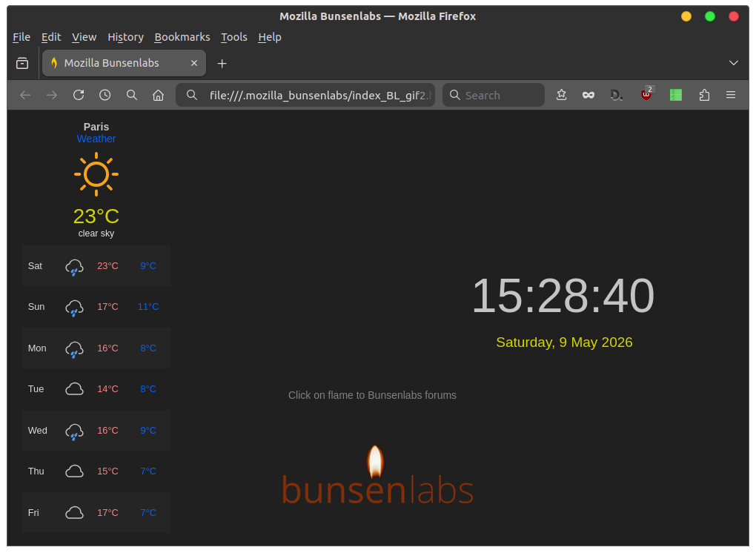This screenshot has width=756, height=553.
Task: Click the clear sky description
Action: (96, 234)
